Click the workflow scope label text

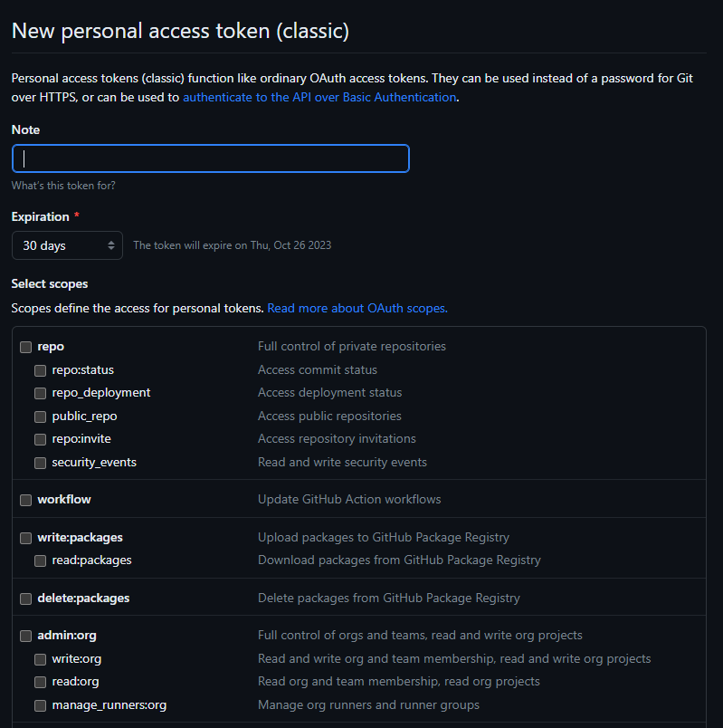(64, 499)
